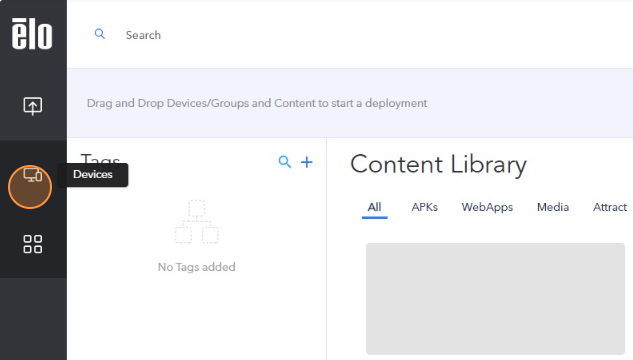Screen dimensions: 633x360
Task: Click the Content Library heading
Action: (438, 165)
